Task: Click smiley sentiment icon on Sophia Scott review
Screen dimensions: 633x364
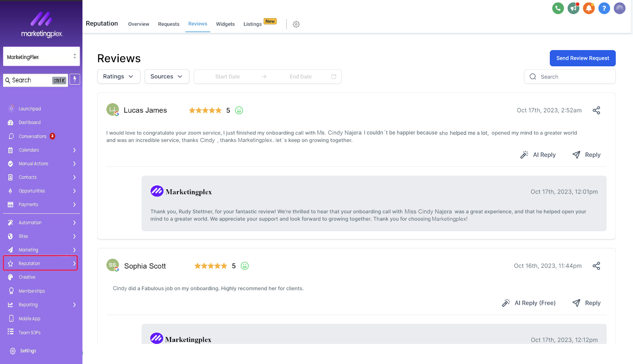Action: [x=245, y=266]
